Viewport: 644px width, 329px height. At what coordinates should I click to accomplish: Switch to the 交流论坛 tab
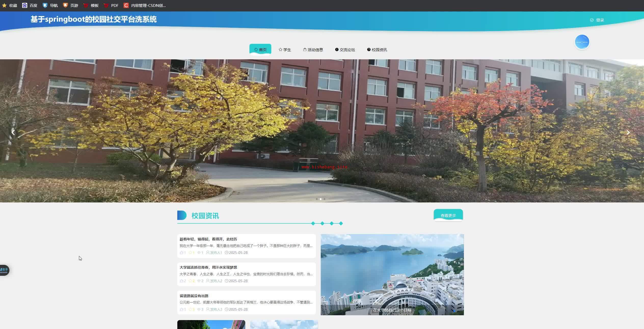point(345,50)
